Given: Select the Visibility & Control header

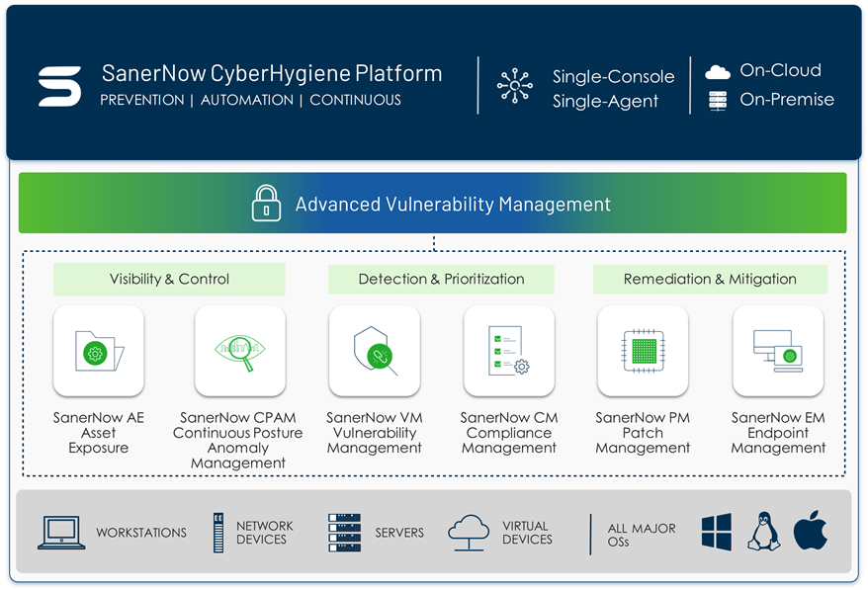Looking at the screenshot, I should point(169,279).
